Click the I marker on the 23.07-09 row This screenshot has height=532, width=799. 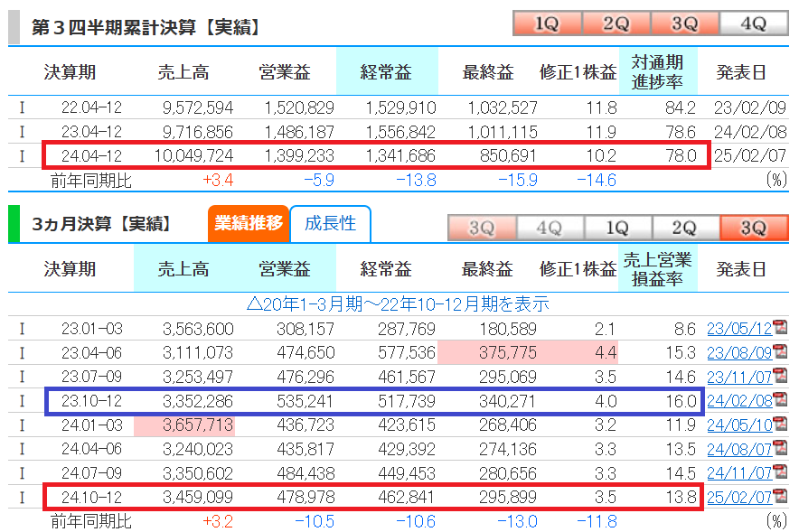(x=22, y=377)
